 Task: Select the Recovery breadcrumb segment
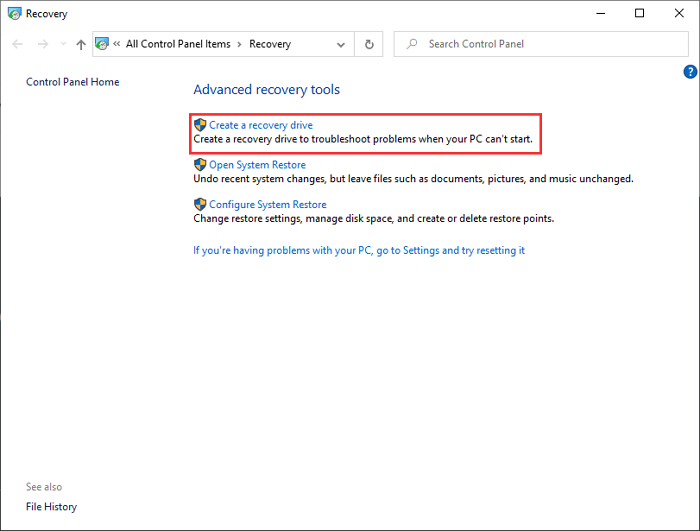270,44
